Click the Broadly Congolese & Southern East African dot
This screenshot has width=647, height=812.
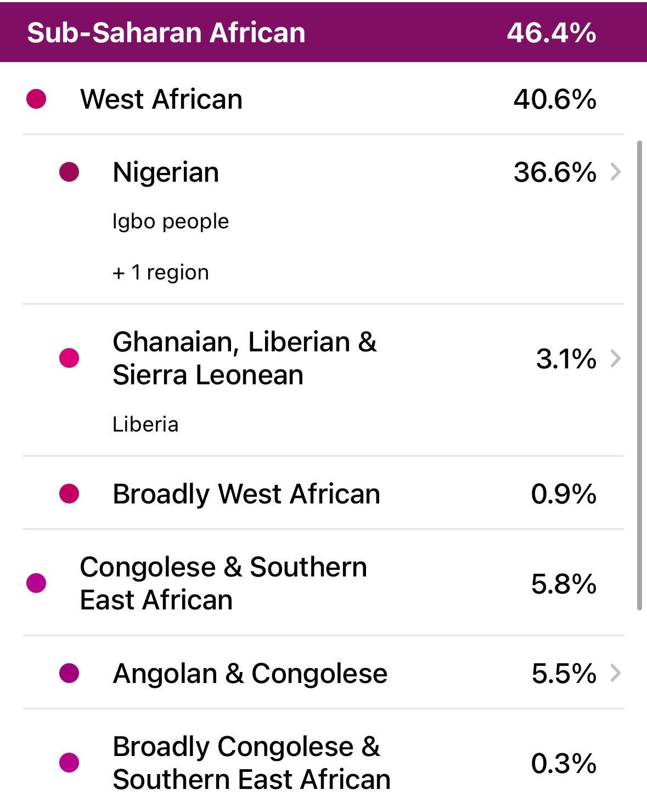pos(69,763)
